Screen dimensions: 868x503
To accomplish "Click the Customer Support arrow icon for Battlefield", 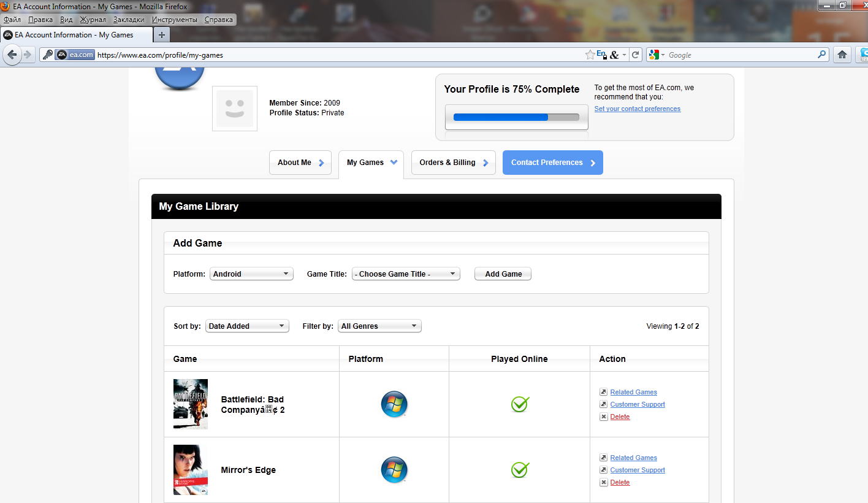I will click(603, 404).
